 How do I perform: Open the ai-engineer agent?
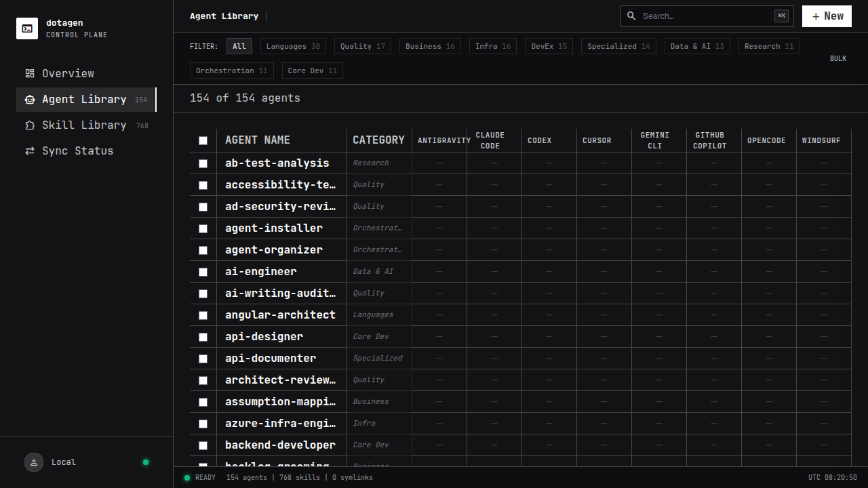point(261,272)
